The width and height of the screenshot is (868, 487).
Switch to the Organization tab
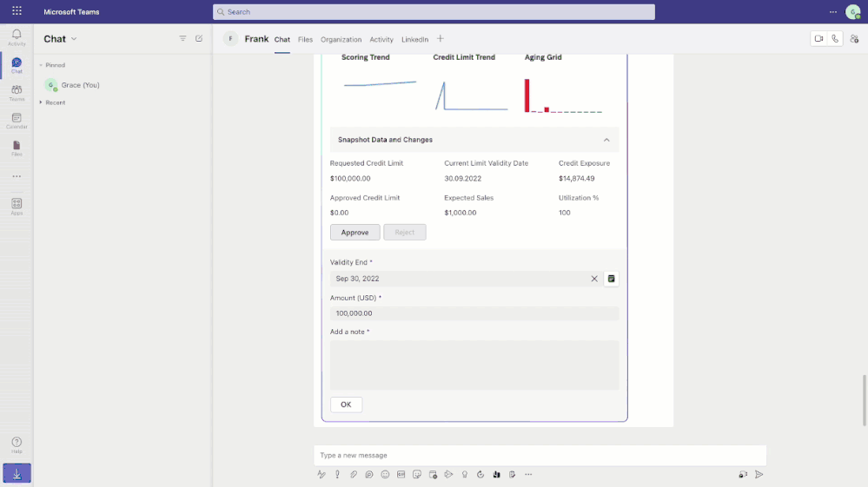(x=341, y=39)
